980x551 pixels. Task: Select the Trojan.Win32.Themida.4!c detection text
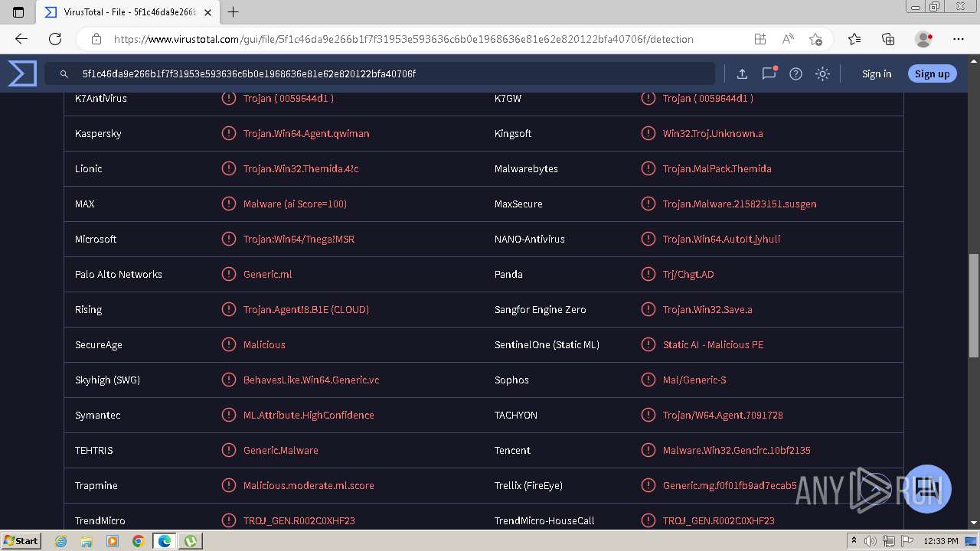pyautogui.click(x=301, y=168)
